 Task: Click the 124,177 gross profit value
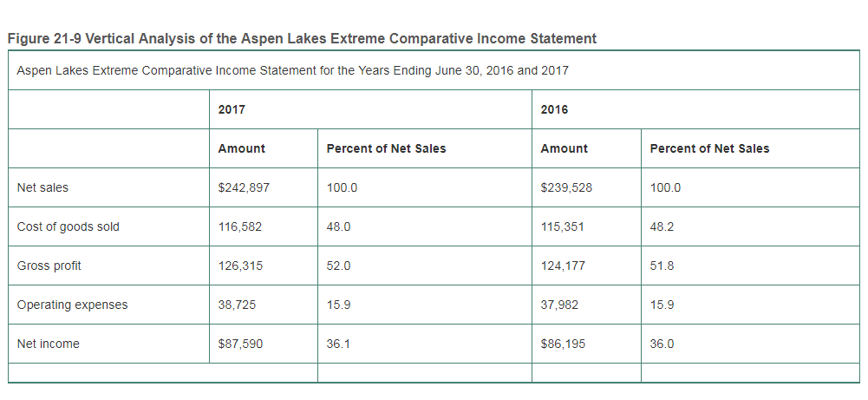[x=563, y=266]
